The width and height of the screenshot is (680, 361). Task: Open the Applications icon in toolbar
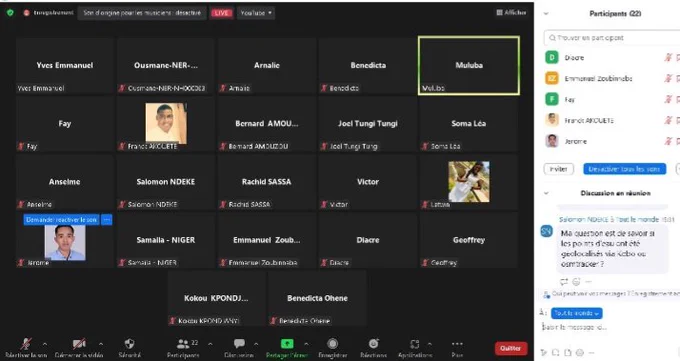[415, 344]
